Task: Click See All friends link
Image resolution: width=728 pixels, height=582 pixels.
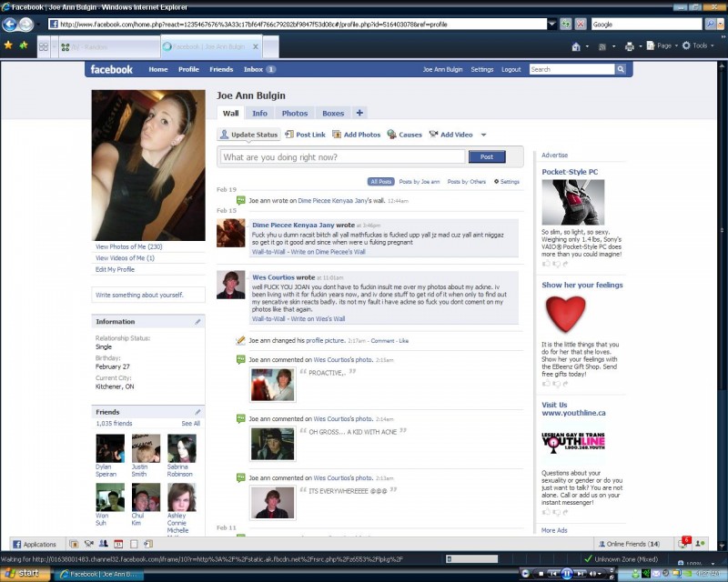Action: pos(190,423)
